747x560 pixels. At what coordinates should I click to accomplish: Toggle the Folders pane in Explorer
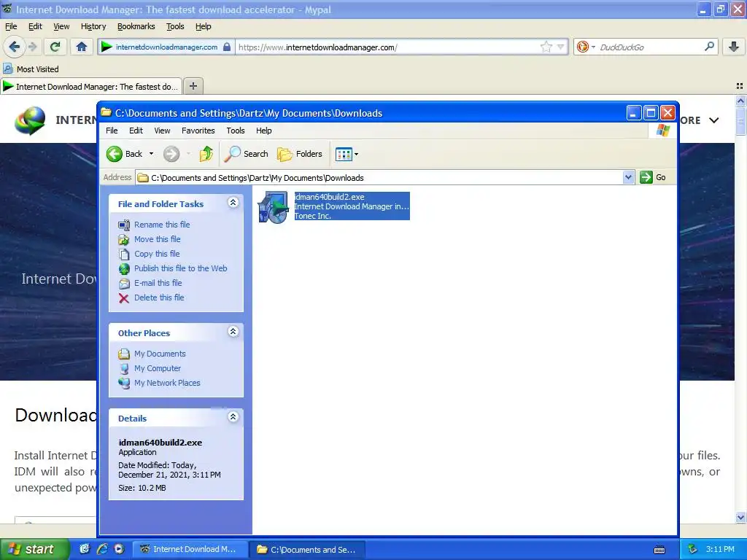300,154
